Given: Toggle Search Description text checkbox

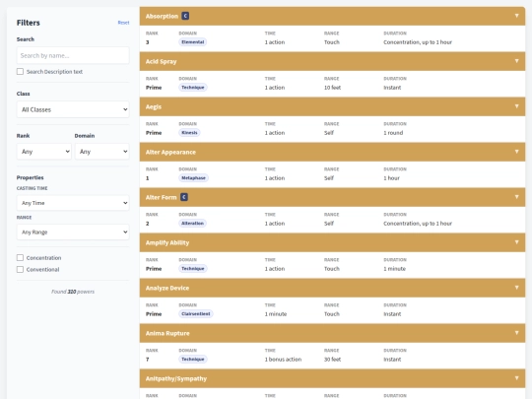Looking at the screenshot, I should point(20,72).
